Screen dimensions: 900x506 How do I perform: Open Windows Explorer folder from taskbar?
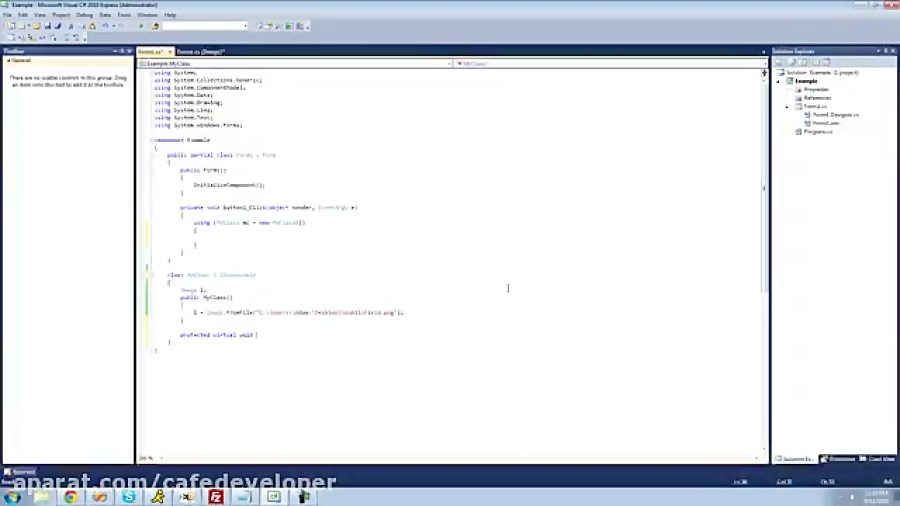click(x=41, y=497)
